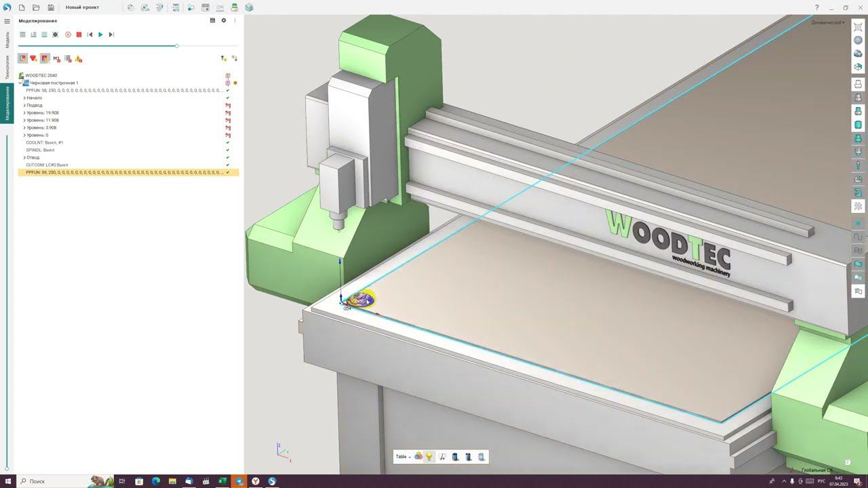Expand the Уровень: 0 node

point(24,135)
